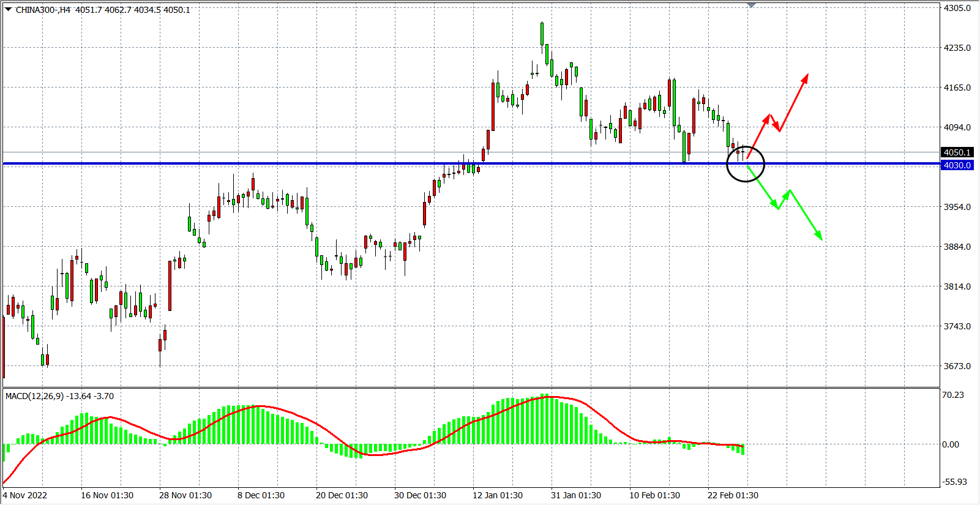
Task: Select the green rebound arrowhead pointing up
Action: [x=789, y=192]
